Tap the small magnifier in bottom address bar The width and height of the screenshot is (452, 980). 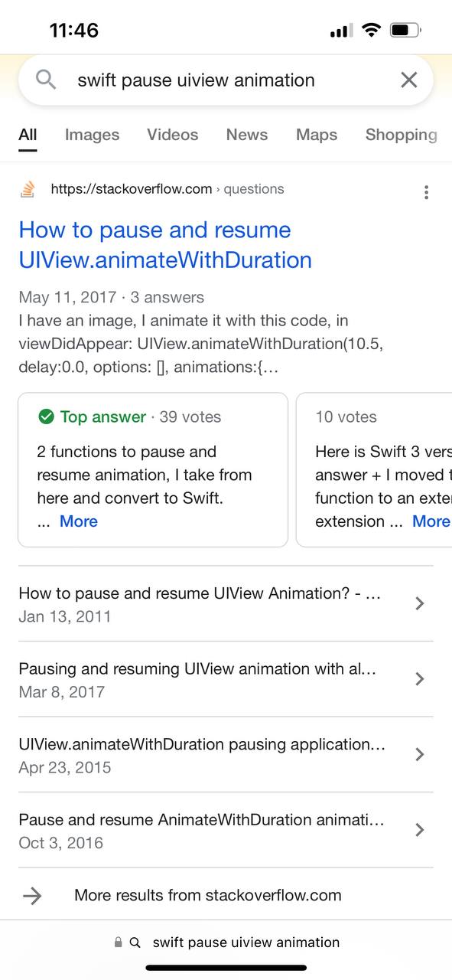pyautogui.click(x=135, y=942)
